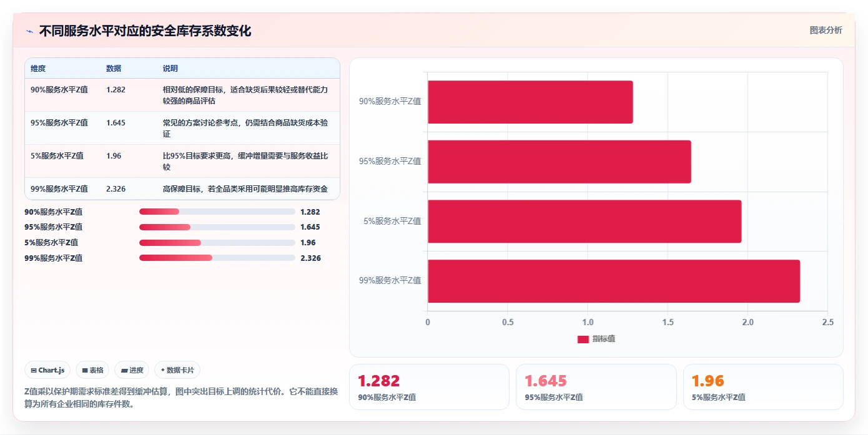This screenshot has width=868, height=435.
Task: Click the 90%服务水平Z值 progress bar
Action: [x=217, y=212]
